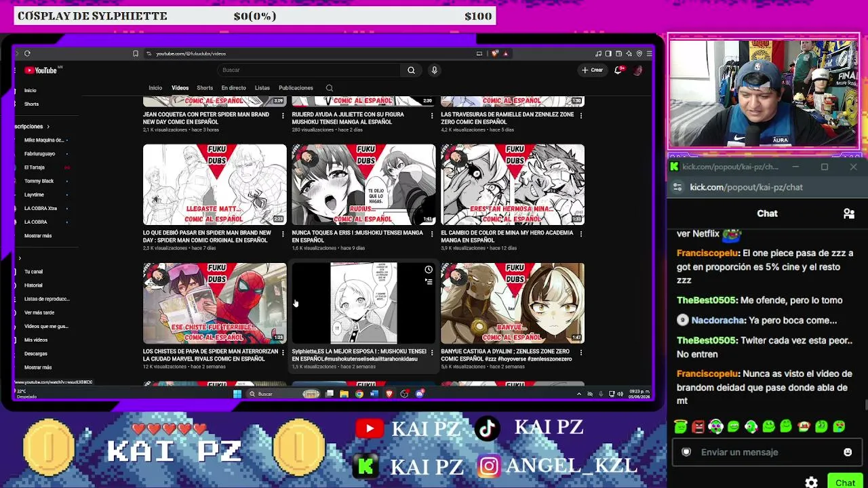Open more options for Banyue castiga a Dyalini video
Screen dimensions: 868x488
coord(581,352)
